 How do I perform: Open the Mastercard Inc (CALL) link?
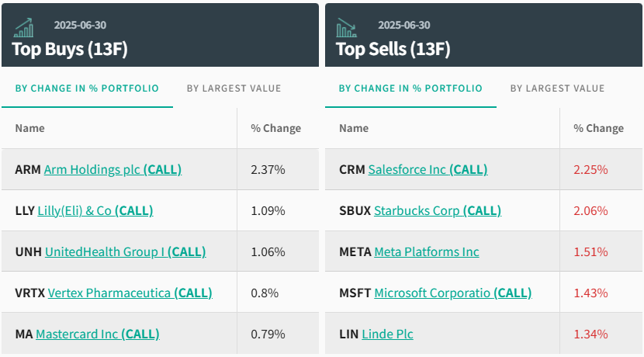(97, 334)
